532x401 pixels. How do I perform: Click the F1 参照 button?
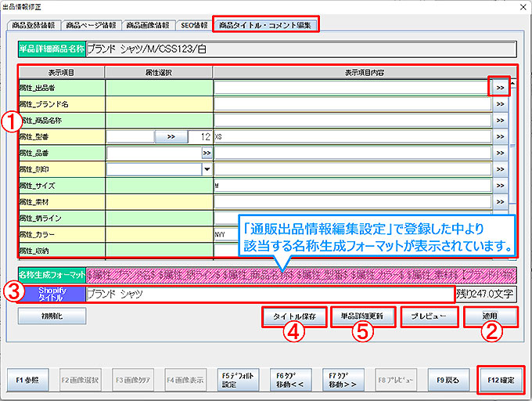coord(28,381)
